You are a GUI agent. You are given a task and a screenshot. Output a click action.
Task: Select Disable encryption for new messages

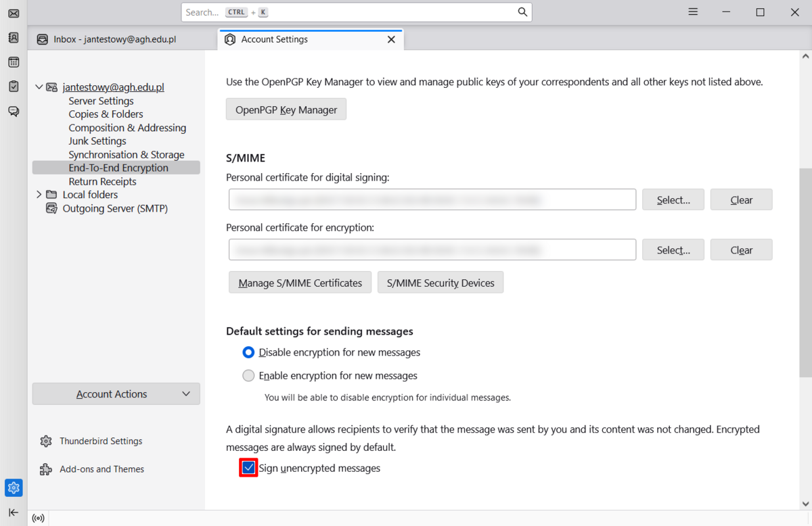coord(248,352)
